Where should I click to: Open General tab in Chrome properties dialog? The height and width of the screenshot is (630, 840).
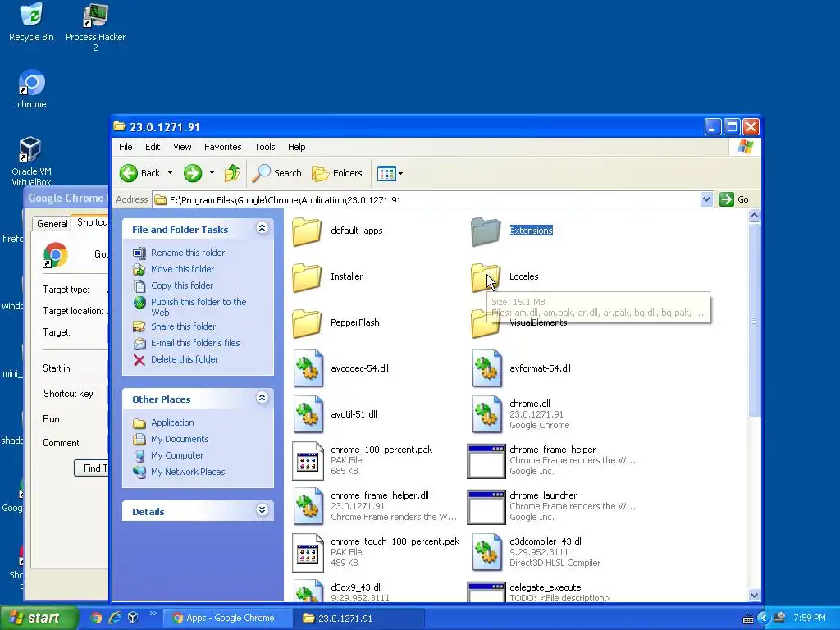click(52, 224)
